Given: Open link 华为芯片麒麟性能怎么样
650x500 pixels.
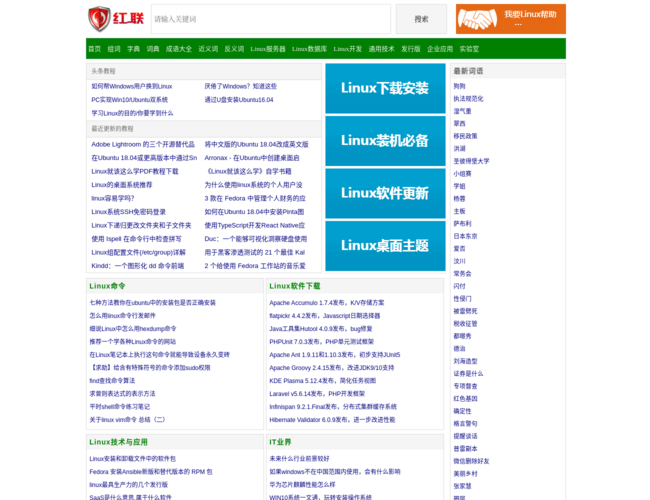Looking at the screenshot, I should coord(302,485).
